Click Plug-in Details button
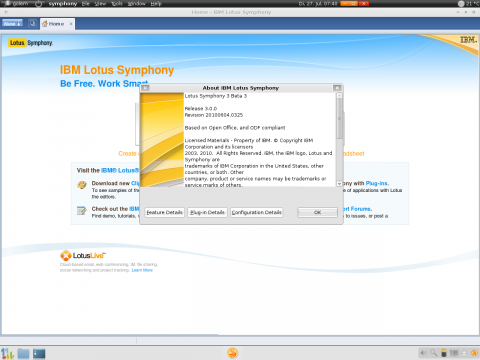 (207, 212)
